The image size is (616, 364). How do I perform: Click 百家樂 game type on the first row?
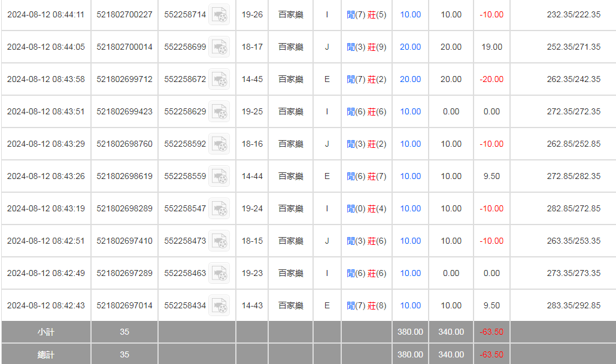pyautogui.click(x=290, y=14)
